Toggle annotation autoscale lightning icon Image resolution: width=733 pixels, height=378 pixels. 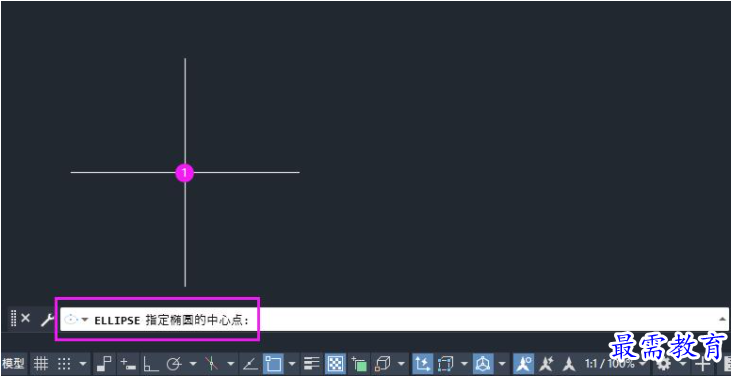coord(546,363)
